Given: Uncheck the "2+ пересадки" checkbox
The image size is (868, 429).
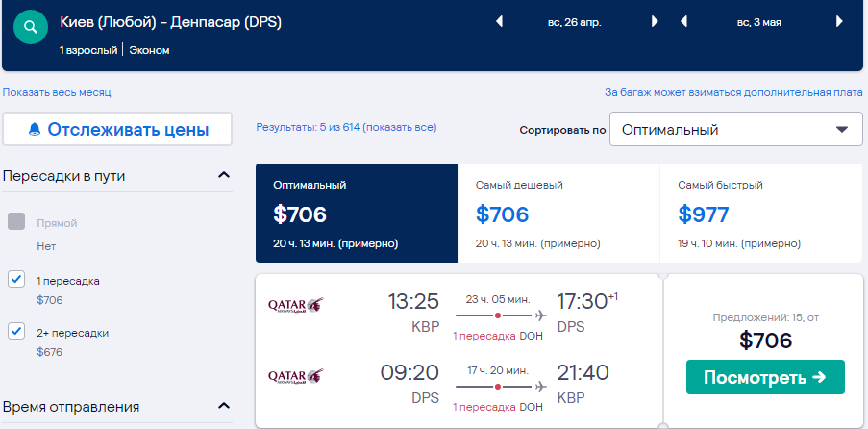Looking at the screenshot, I should coord(16,332).
